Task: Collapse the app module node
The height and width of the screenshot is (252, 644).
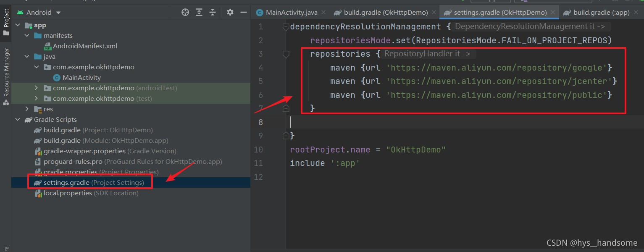Action: click(18, 25)
